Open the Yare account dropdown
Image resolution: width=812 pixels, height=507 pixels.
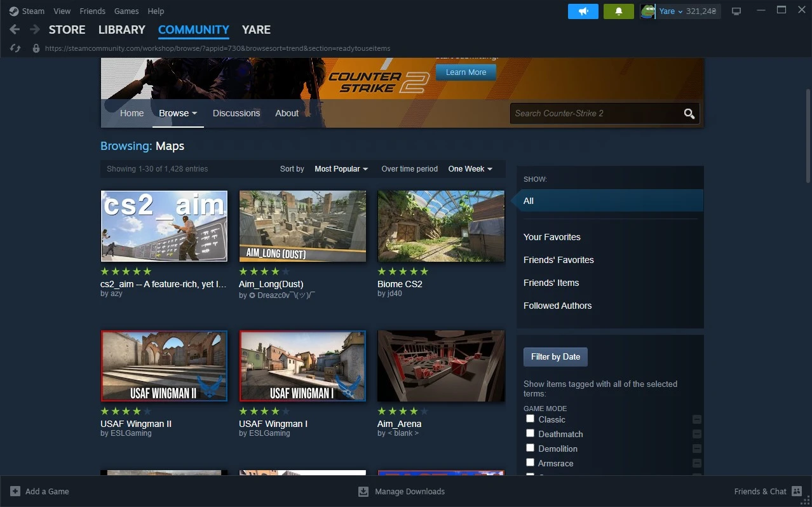click(671, 11)
